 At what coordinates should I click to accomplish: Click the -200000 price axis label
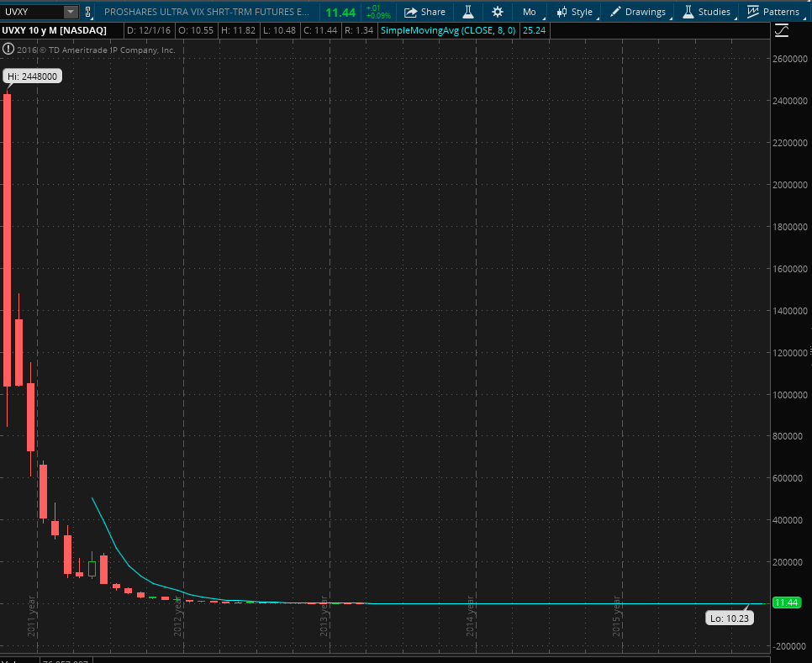pos(790,646)
